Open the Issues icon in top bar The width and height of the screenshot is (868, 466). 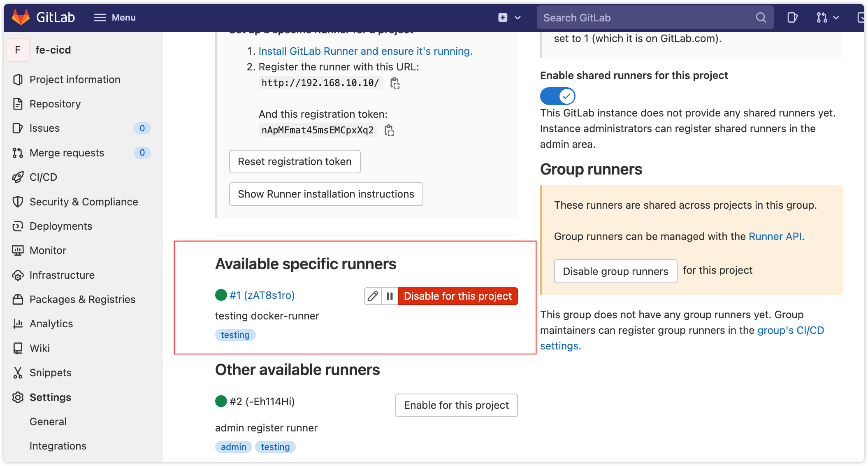792,17
